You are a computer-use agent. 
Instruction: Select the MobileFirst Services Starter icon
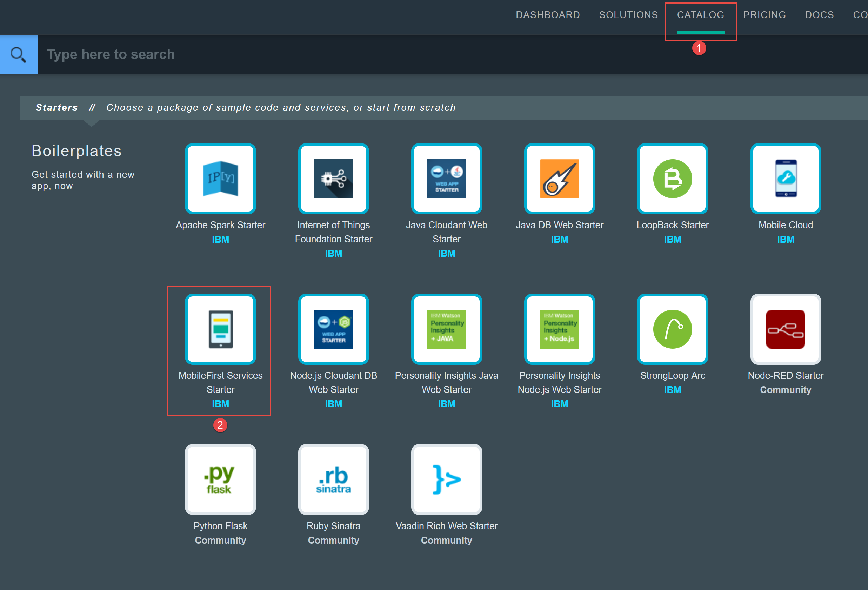[x=220, y=329]
